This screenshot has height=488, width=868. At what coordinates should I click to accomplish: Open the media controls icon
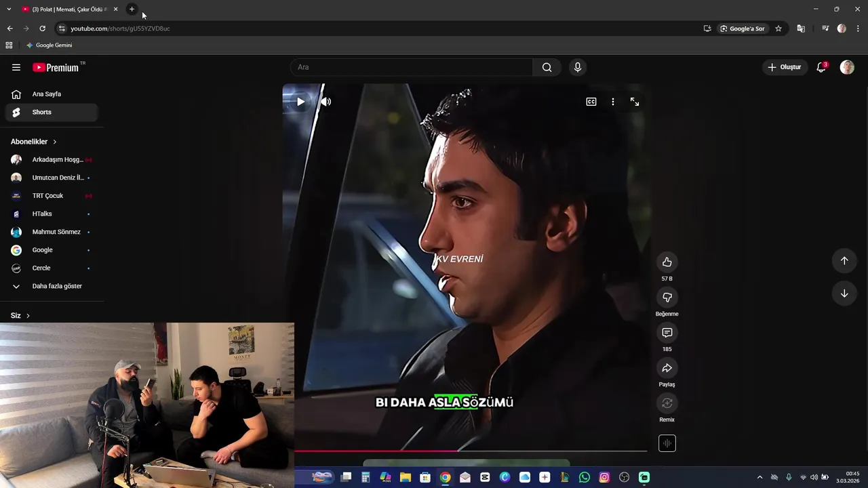click(x=825, y=28)
